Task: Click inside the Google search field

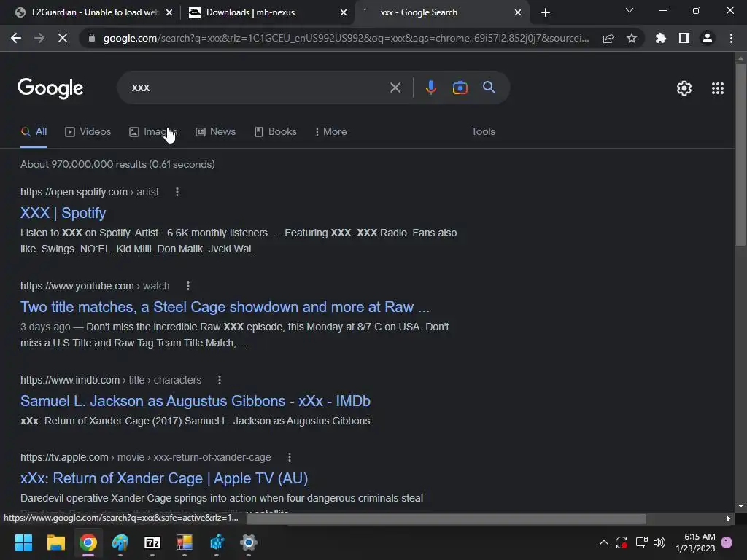Action: [x=258, y=87]
